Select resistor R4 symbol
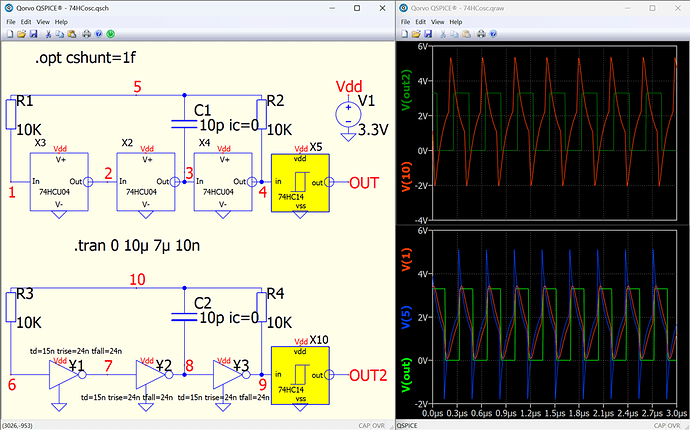 click(x=261, y=307)
